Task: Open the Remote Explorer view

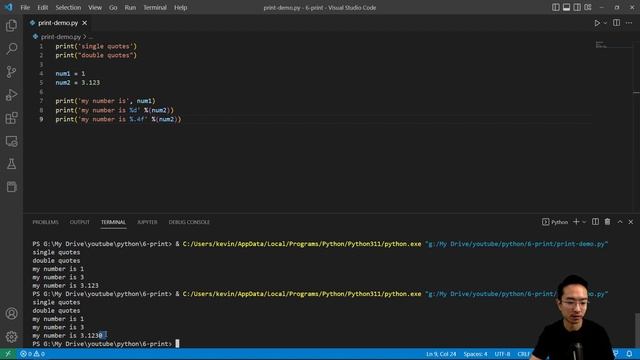Action: (x=11, y=141)
